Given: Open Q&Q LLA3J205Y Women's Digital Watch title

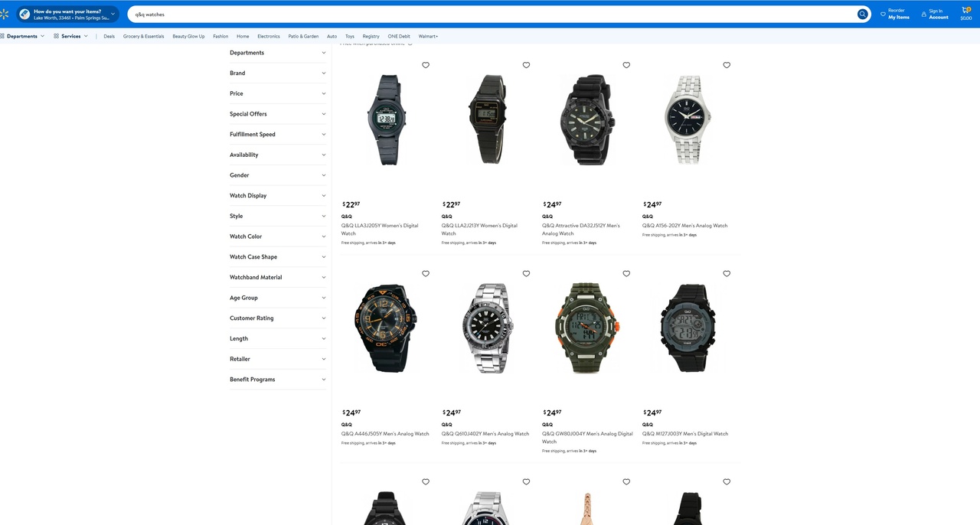Looking at the screenshot, I should coord(380,230).
